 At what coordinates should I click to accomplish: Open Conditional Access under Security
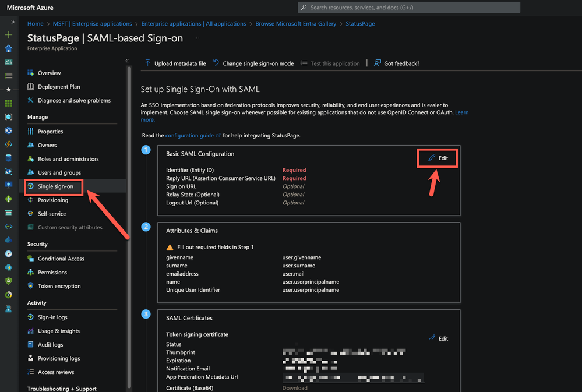click(x=61, y=259)
